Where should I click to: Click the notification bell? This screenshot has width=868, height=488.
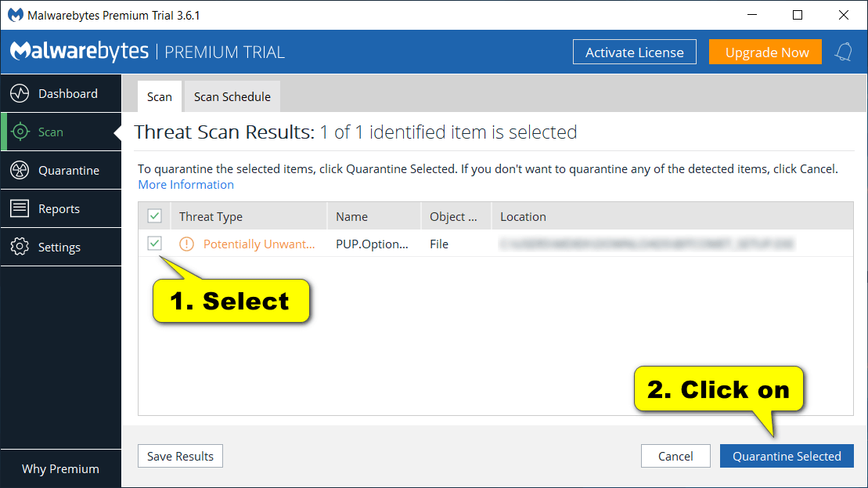(844, 52)
